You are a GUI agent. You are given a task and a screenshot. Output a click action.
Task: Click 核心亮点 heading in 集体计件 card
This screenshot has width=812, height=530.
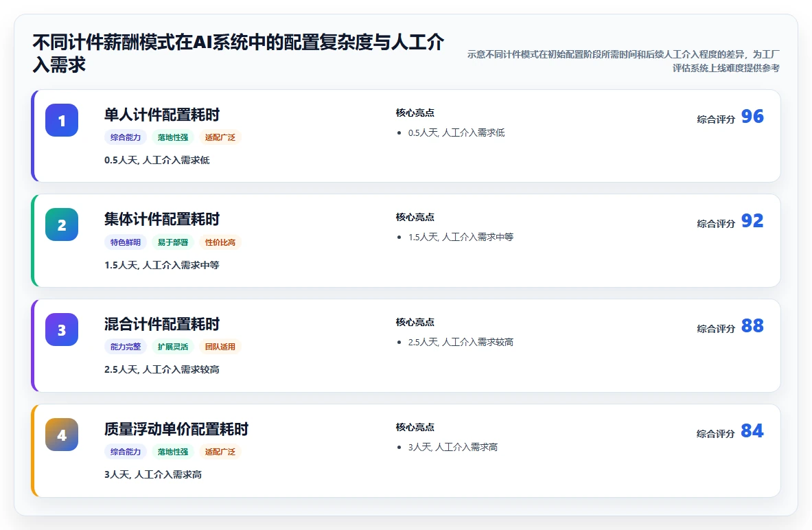[x=415, y=217]
